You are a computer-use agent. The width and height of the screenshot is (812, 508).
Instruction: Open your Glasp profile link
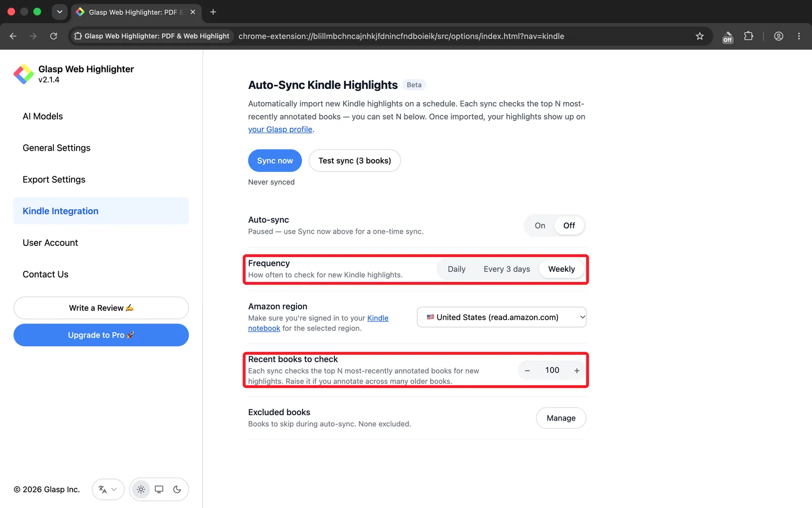point(280,130)
